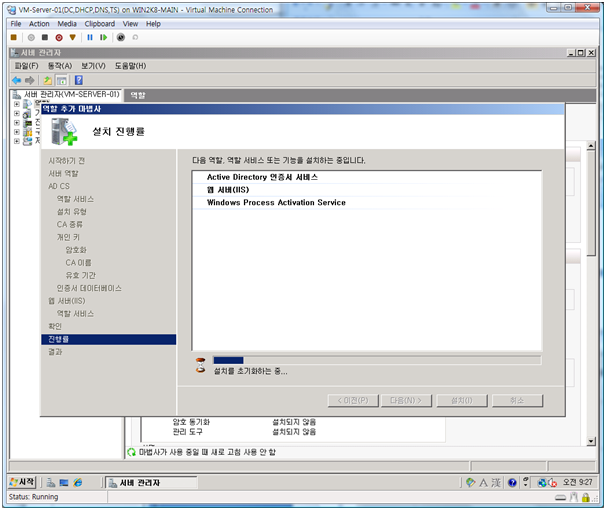Open the Action menu

pos(39,24)
